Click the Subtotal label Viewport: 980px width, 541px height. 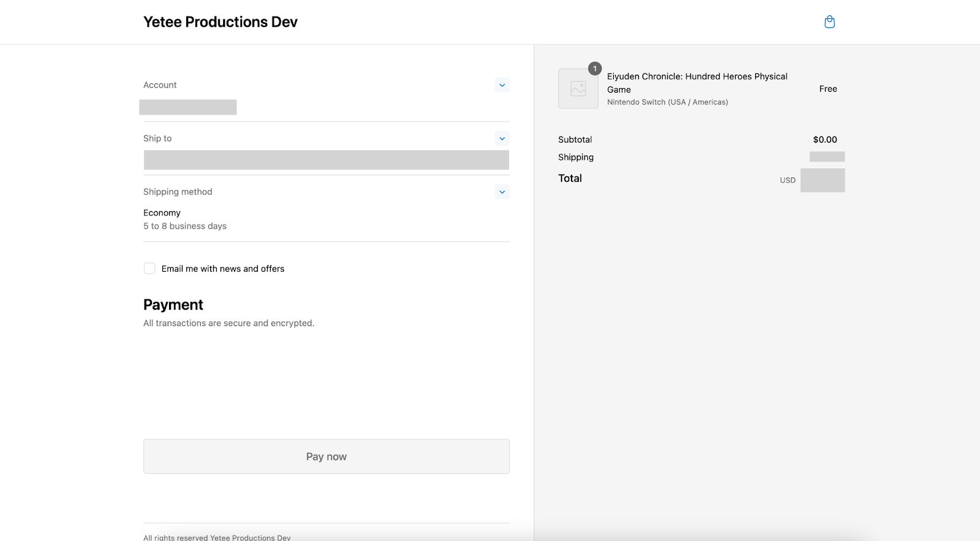tap(575, 140)
